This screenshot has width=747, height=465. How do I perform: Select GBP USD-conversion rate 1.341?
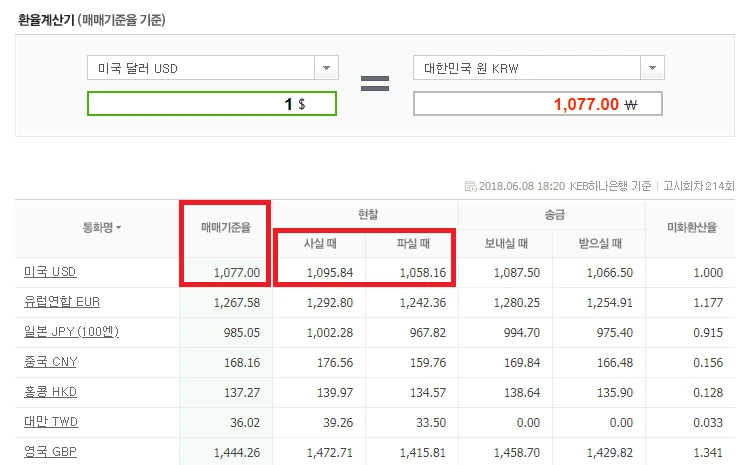pos(708,452)
